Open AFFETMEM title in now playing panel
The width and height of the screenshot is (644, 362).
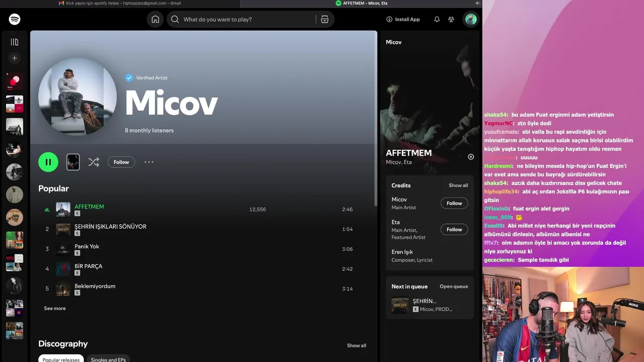(x=409, y=153)
